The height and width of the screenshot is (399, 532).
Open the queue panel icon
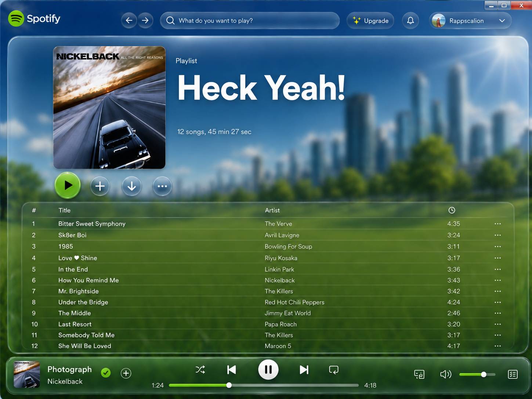point(513,374)
